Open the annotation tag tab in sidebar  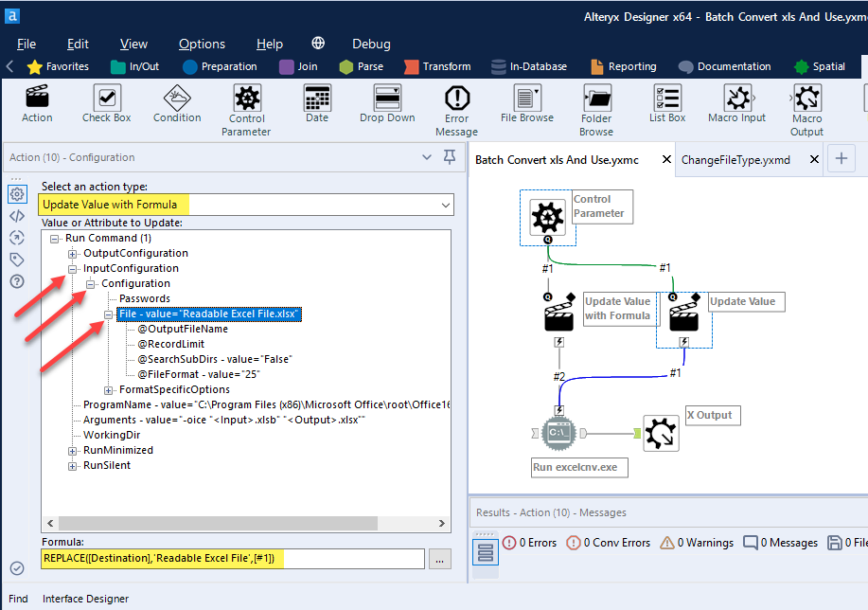coord(17,260)
